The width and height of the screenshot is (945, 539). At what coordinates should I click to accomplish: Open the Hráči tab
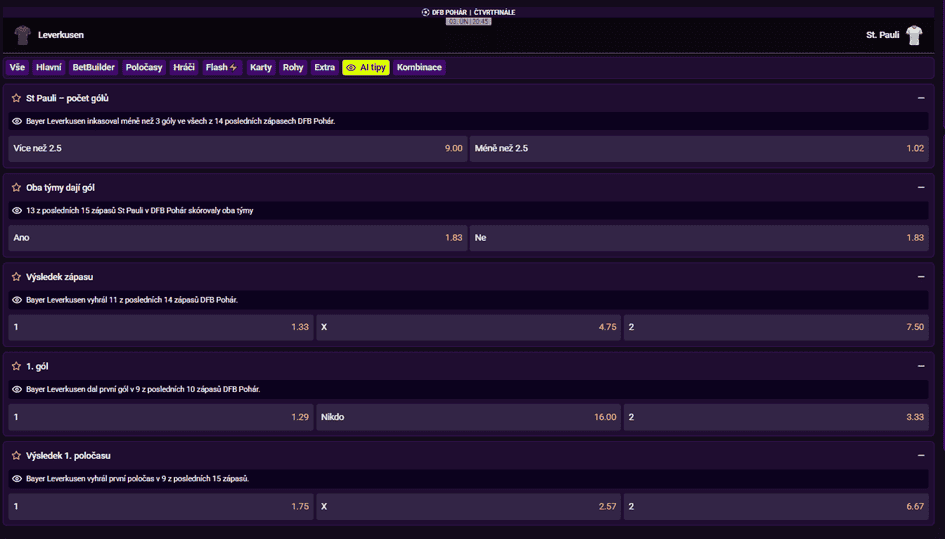[x=184, y=68]
